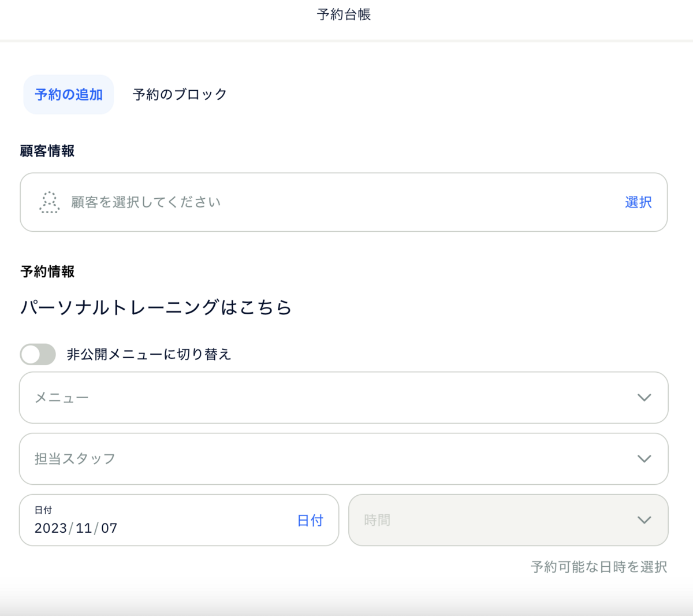Click the 予約可能な日時を選択 text

(598, 567)
